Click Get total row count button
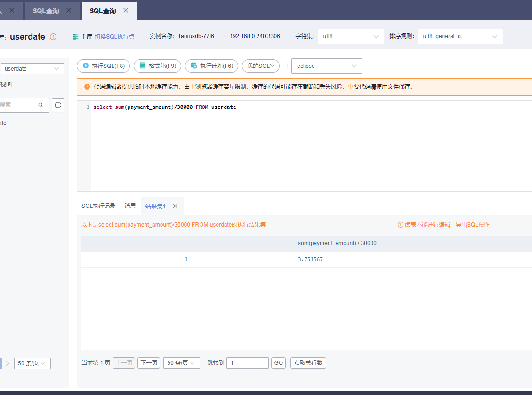Image resolution: width=532 pixels, height=395 pixels. (308, 363)
